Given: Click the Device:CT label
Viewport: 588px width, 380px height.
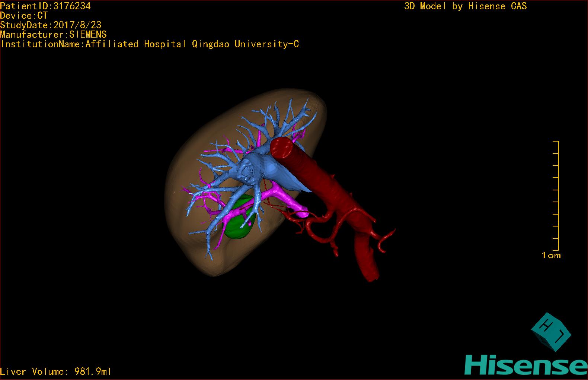Looking at the screenshot, I should pyautogui.click(x=24, y=16).
